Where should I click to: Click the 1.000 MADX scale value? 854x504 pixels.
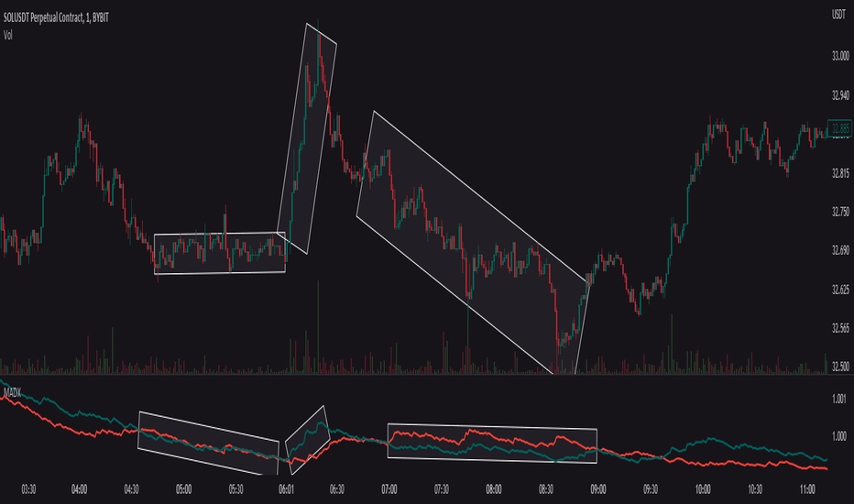coord(839,436)
